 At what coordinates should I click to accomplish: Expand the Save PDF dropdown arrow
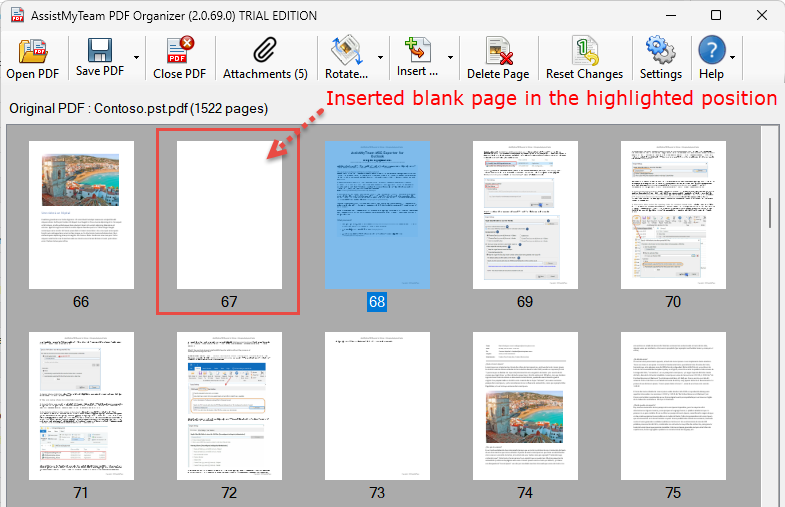(135, 58)
